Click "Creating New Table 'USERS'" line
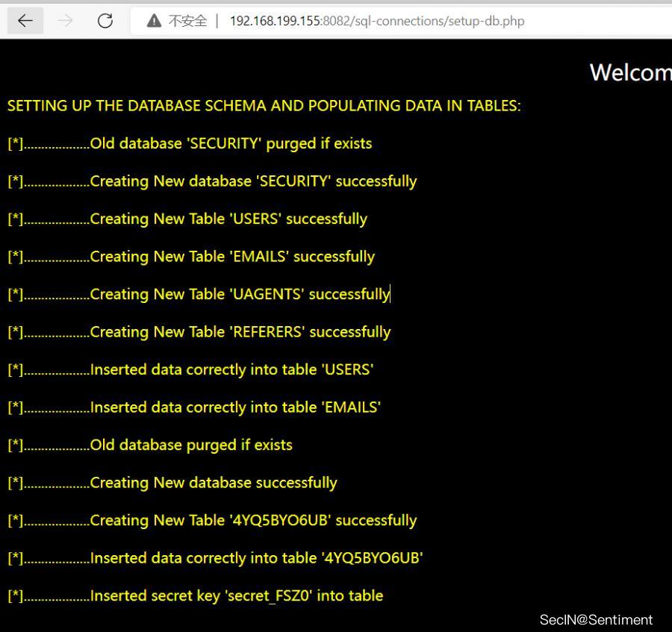This screenshot has width=672, height=632. click(228, 219)
